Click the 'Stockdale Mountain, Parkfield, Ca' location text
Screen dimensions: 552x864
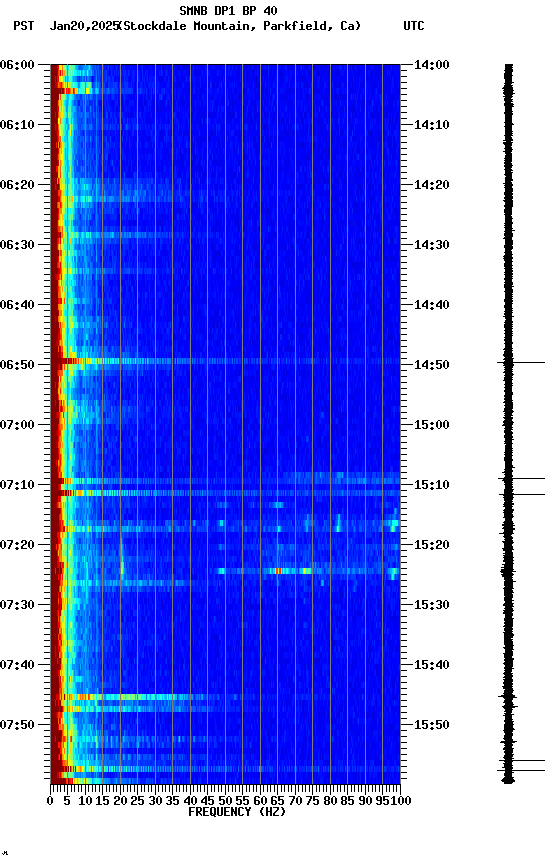(239, 26)
